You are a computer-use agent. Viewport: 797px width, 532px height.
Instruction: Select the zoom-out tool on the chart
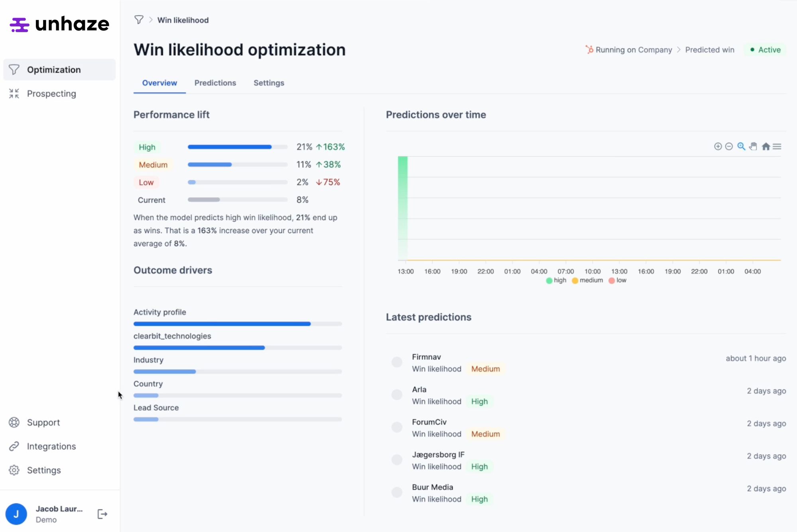tap(729, 146)
